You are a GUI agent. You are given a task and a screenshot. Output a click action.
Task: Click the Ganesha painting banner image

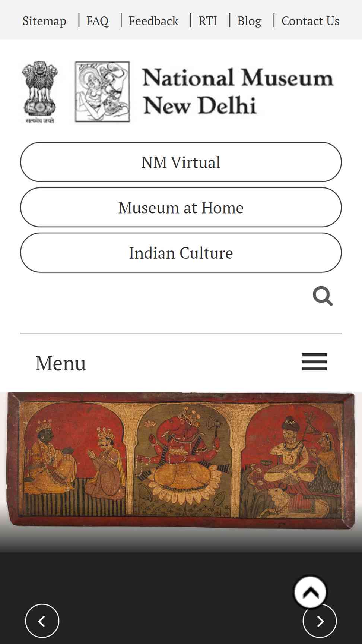181,460
